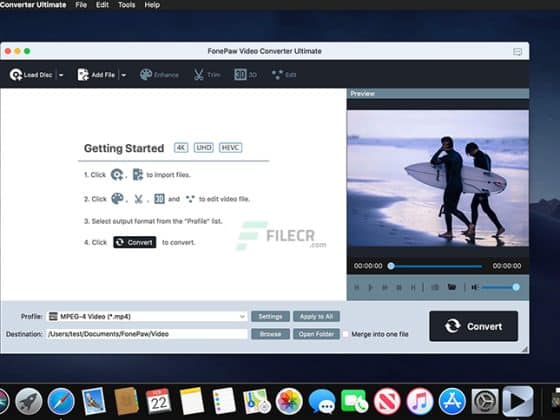
Task: Open the Load Disc dropdown arrow
Action: [x=61, y=75]
